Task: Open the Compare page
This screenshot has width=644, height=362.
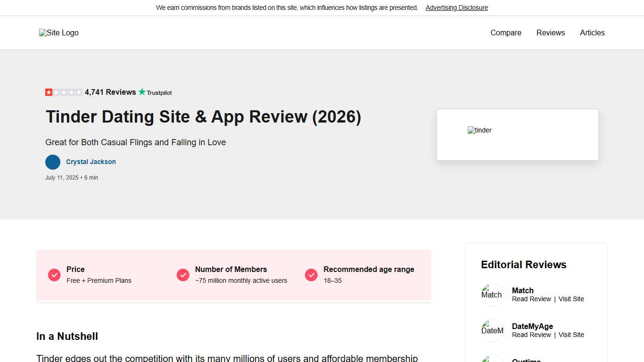Action: click(x=505, y=33)
